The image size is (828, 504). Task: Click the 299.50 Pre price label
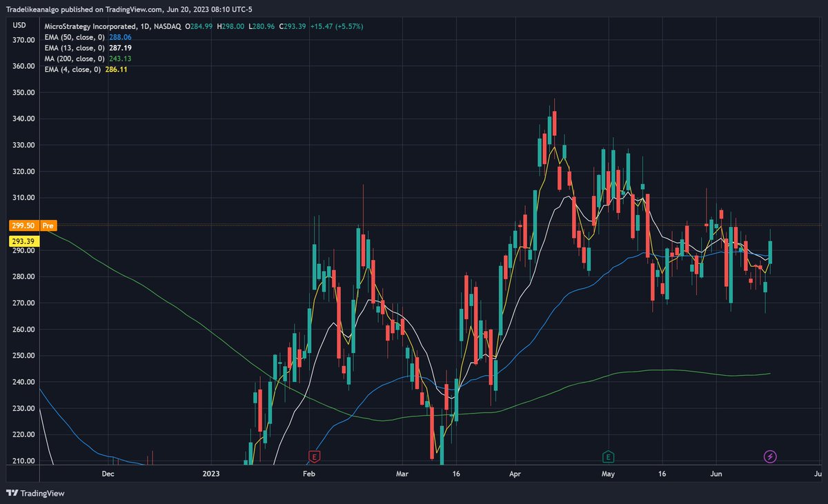(x=32, y=225)
